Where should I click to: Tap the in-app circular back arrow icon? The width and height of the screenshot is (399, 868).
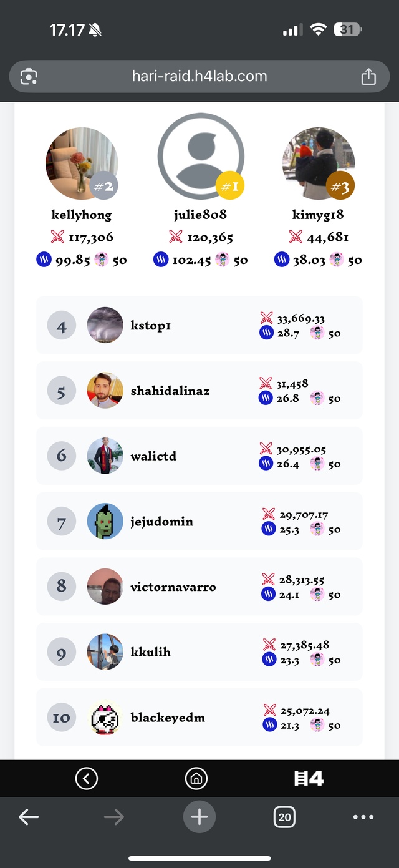pos(86,778)
